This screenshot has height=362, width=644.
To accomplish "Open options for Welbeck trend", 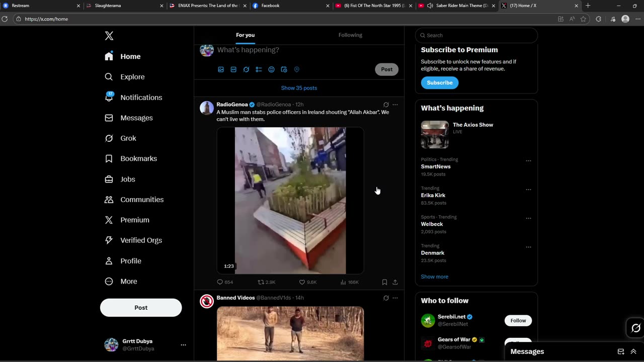I will click(x=528, y=218).
